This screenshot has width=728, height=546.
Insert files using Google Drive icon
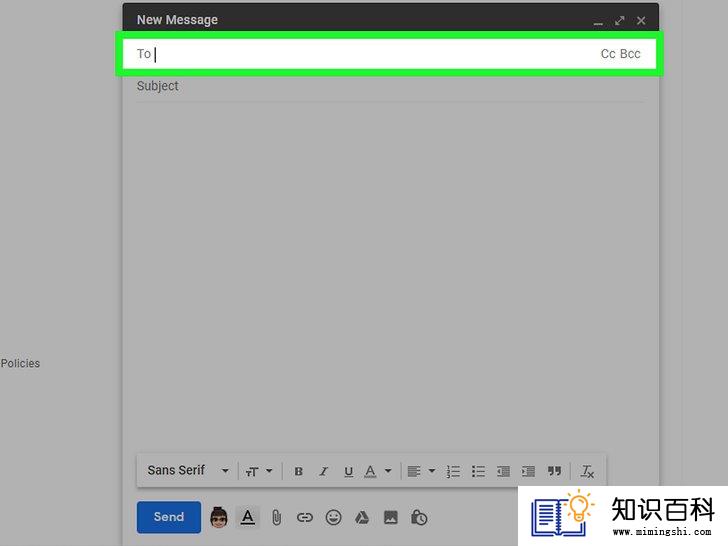(362, 517)
